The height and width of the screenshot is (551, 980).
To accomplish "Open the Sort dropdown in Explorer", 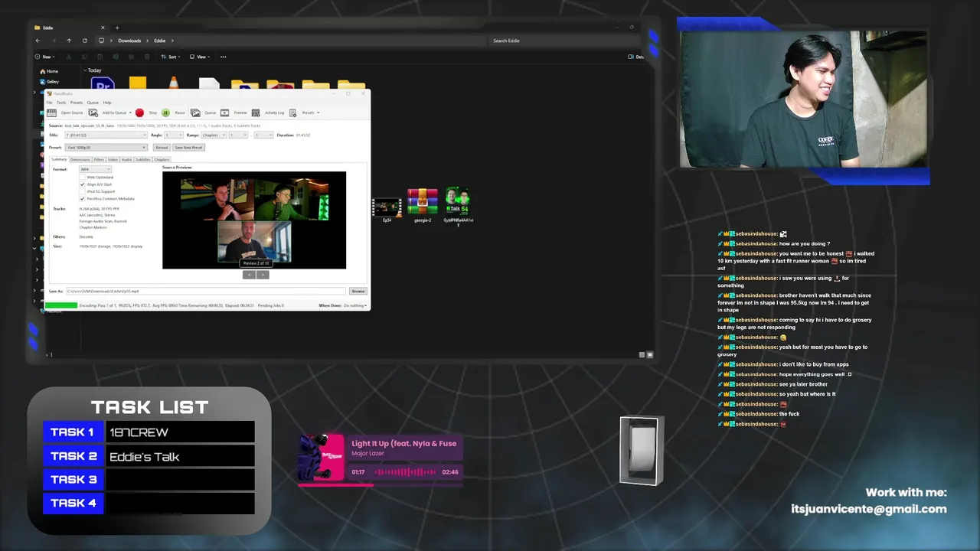I will [x=171, y=57].
